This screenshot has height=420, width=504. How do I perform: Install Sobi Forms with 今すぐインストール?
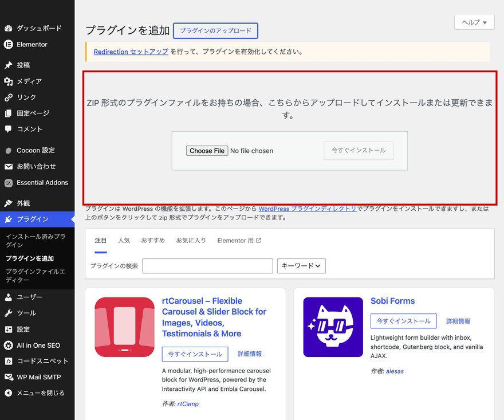tap(403, 321)
